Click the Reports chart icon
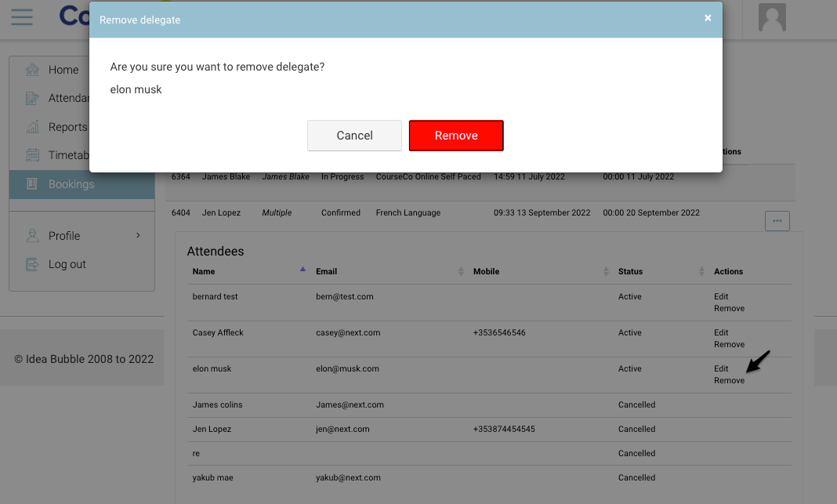The image size is (837, 504). click(x=32, y=127)
